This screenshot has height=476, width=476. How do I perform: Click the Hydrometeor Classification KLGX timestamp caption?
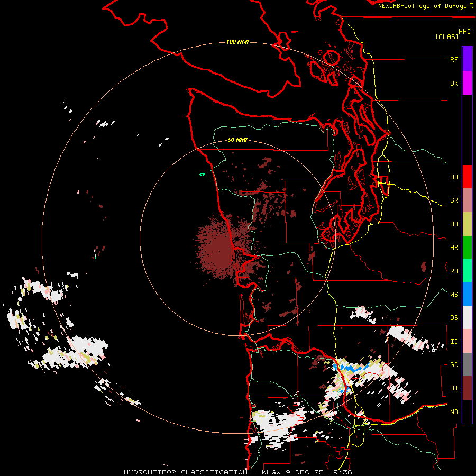pos(237,472)
